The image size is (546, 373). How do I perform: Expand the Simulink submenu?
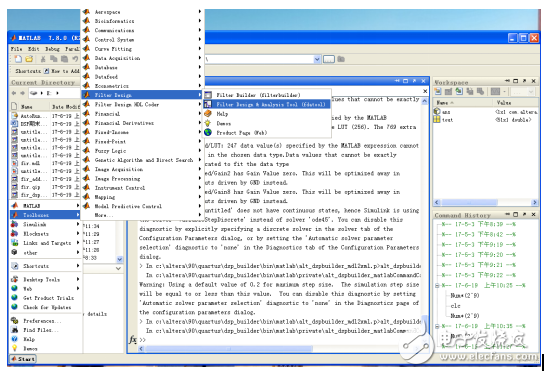click(x=45, y=224)
